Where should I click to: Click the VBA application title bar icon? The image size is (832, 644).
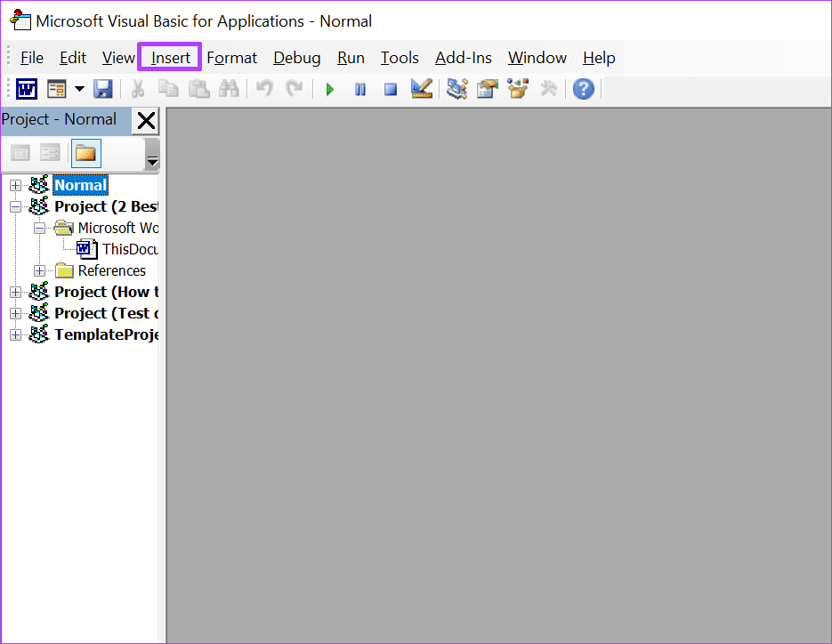(x=20, y=20)
